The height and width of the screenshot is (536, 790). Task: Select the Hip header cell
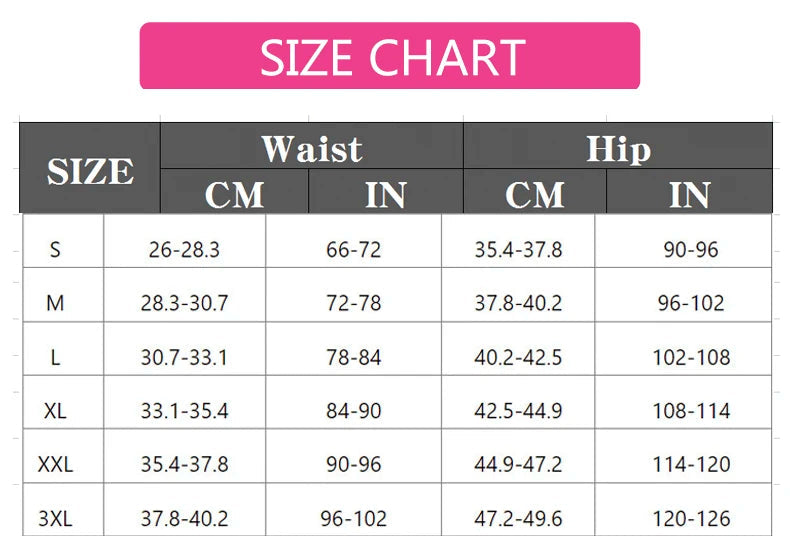pyautogui.click(x=618, y=149)
